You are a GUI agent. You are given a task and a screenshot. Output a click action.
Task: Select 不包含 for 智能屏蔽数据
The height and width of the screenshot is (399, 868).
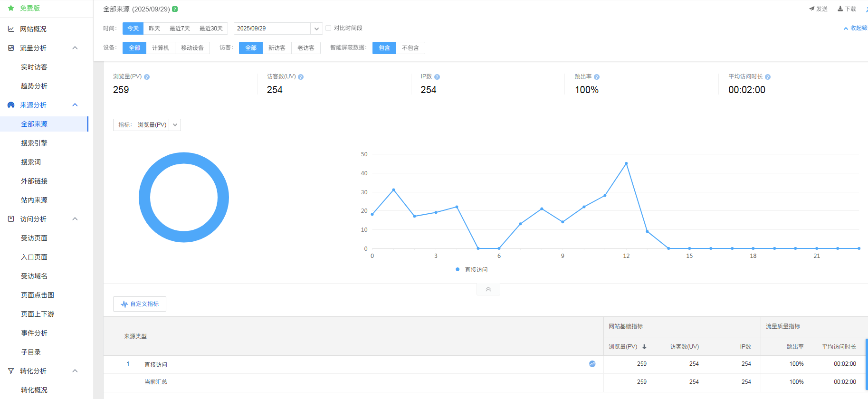(410, 48)
